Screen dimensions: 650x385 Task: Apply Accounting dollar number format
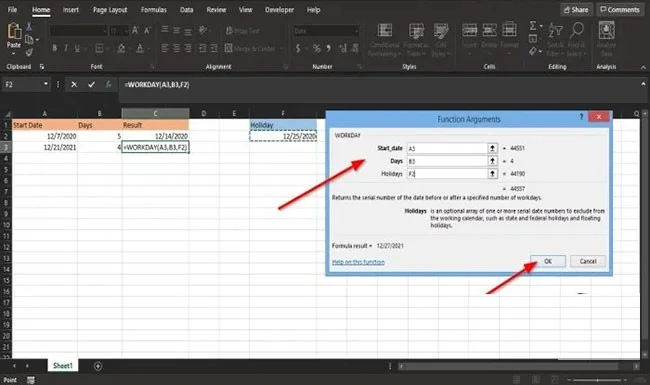coord(298,48)
